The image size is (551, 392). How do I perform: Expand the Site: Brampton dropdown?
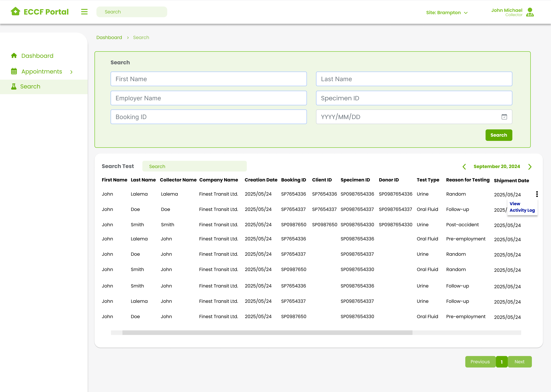447,13
